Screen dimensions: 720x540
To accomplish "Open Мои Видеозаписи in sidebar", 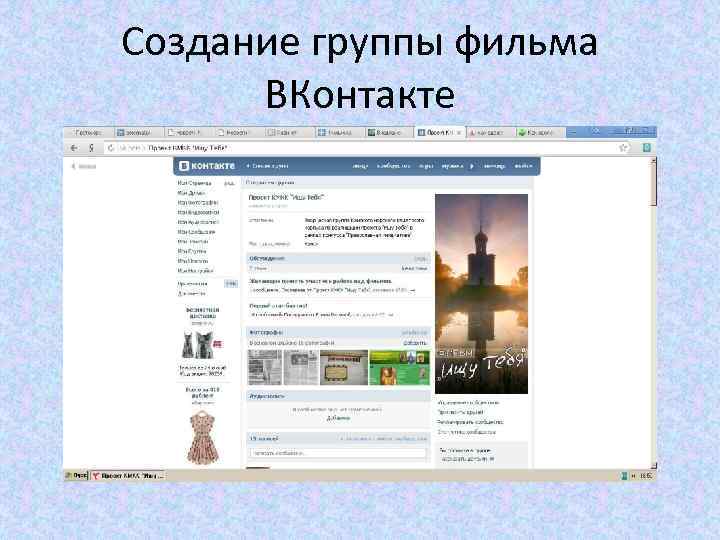I will 198,212.
